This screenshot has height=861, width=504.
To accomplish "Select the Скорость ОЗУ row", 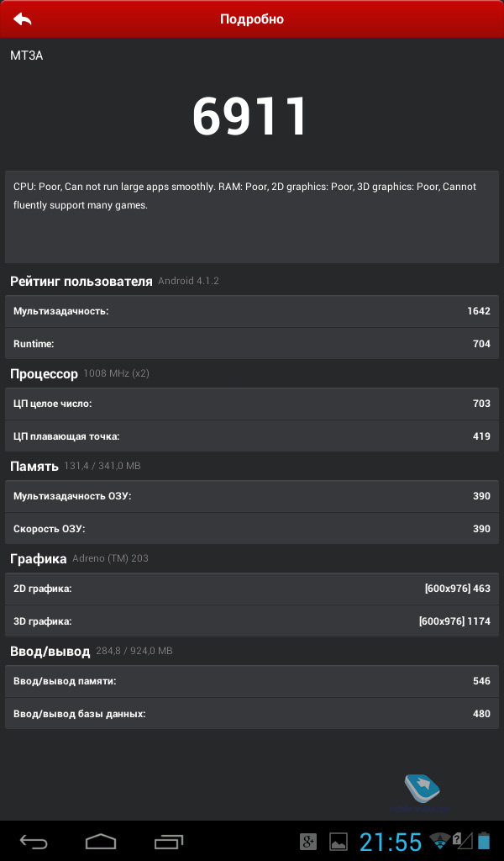I will [x=252, y=529].
